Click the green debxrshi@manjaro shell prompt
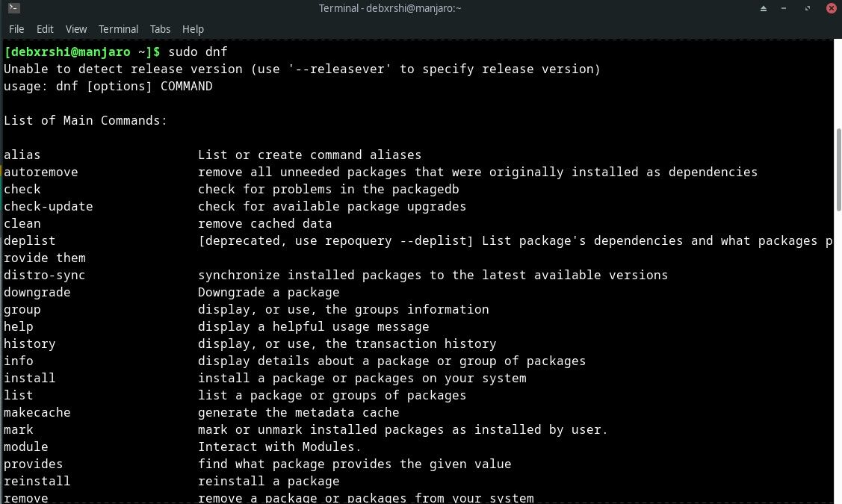 point(75,52)
